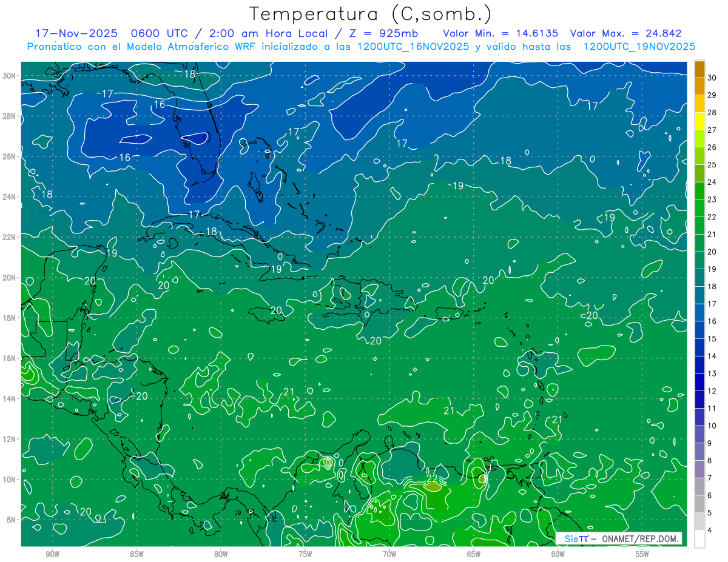The image size is (728, 562).
Task: Click the yellow swatch between 27 and 28
Action: point(699,121)
